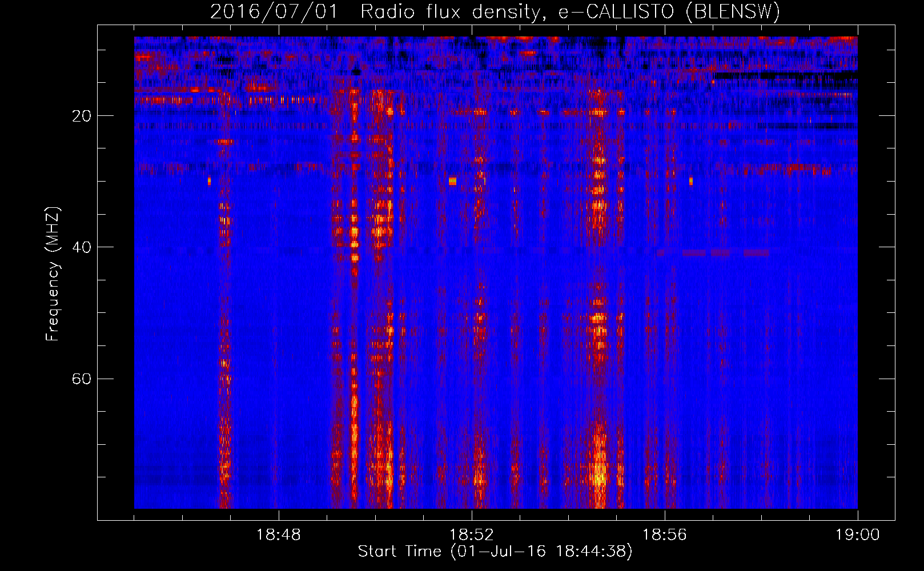Click the 18:56 time tick label
The height and width of the screenshot is (571, 924).
[x=665, y=535]
